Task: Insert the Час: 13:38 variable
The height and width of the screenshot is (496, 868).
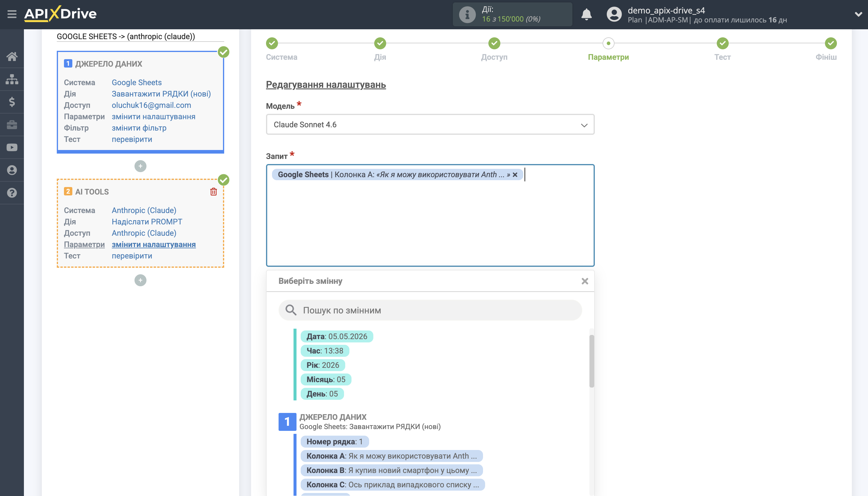Action: pos(325,351)
